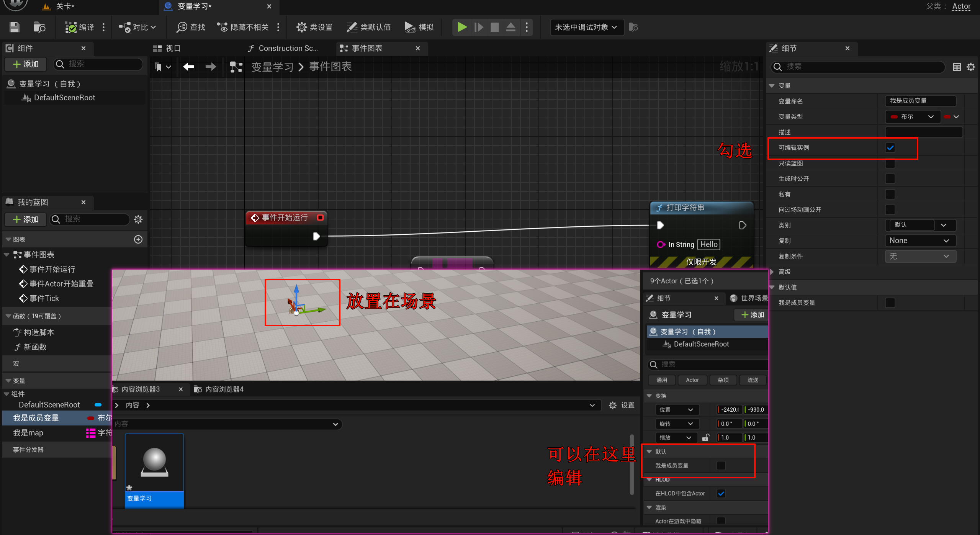The width and height of the screenshot is (980, 535).
Task: Click the Find (查找) toolbar icon
Action: [182, 27]
